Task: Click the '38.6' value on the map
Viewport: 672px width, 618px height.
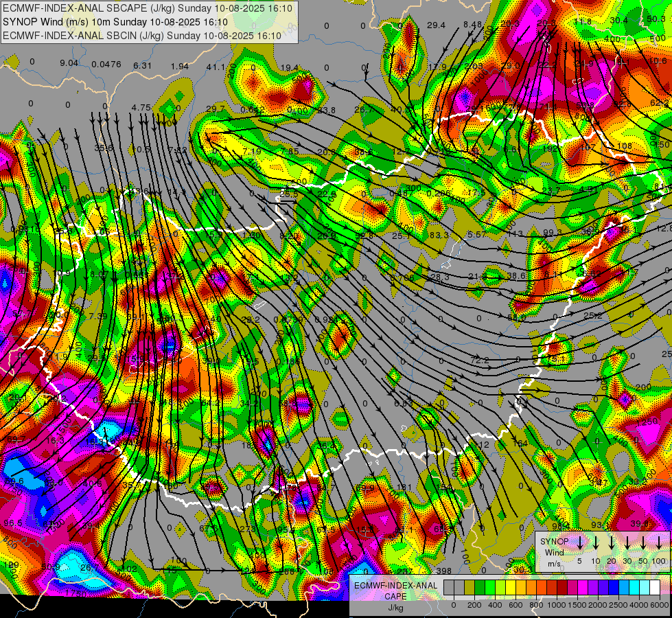Action: 516,276
